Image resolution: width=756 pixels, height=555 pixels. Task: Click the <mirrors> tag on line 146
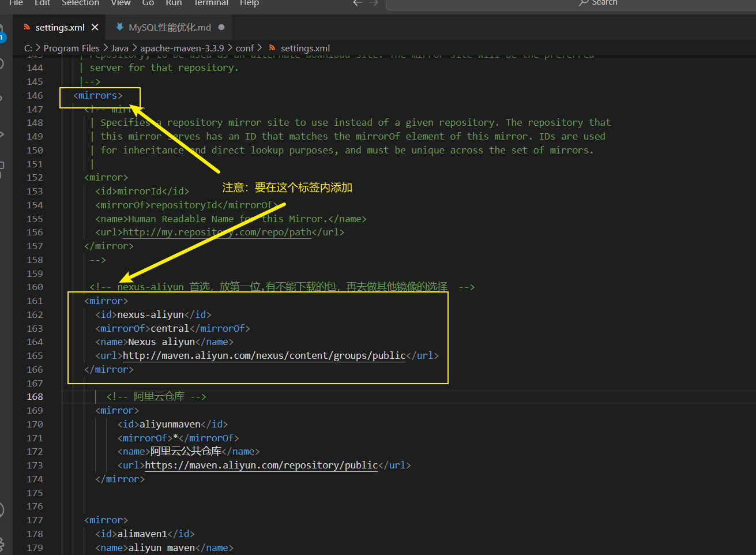click(98, 96)
